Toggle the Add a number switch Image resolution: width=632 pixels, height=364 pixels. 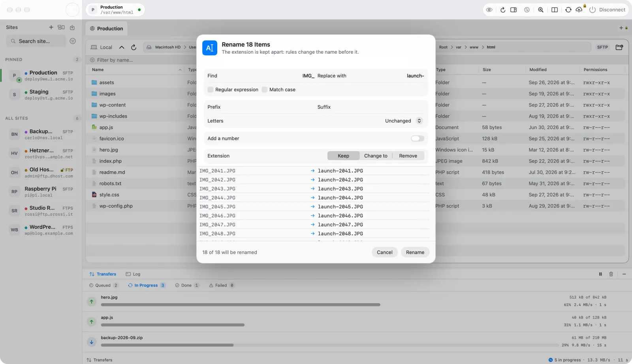point(418,139)
